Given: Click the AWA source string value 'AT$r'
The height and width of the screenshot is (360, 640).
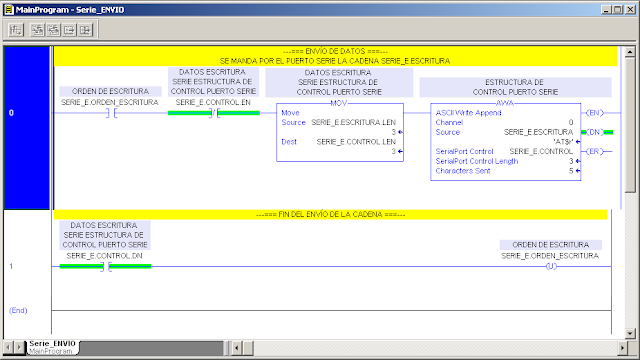Looking at the screenshot, I should point(564,142).
